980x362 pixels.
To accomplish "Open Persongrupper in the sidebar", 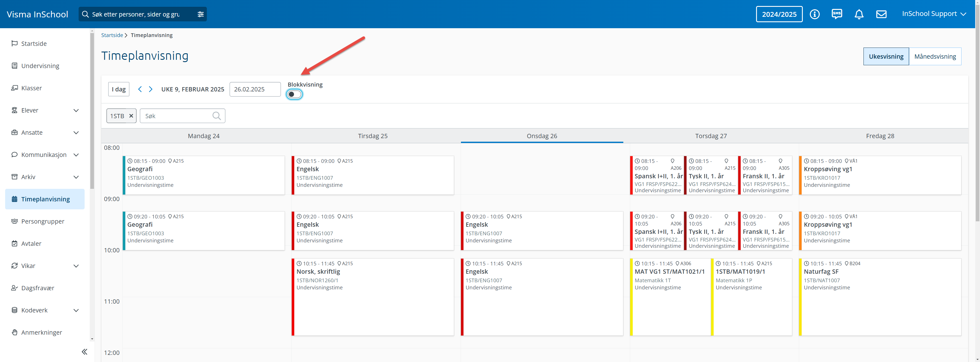I will [43, 221].
